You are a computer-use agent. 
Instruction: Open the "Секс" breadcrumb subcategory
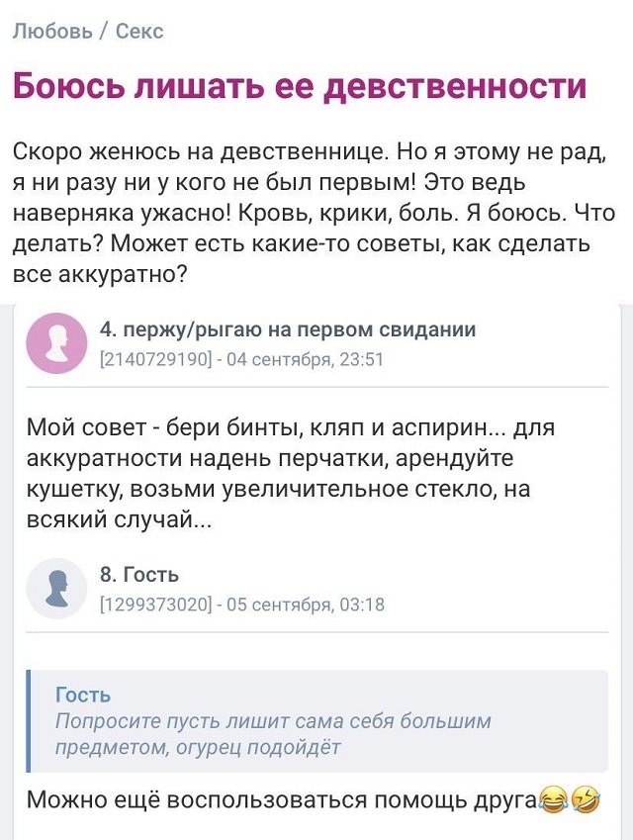pyautogui.click(x=139, y=31)
